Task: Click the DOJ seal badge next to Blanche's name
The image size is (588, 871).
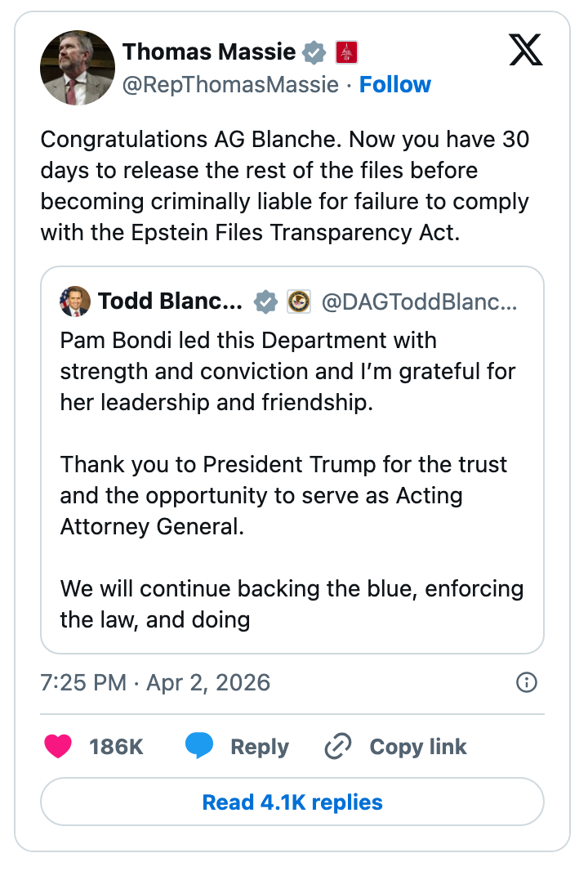Action: coord(300,301)
